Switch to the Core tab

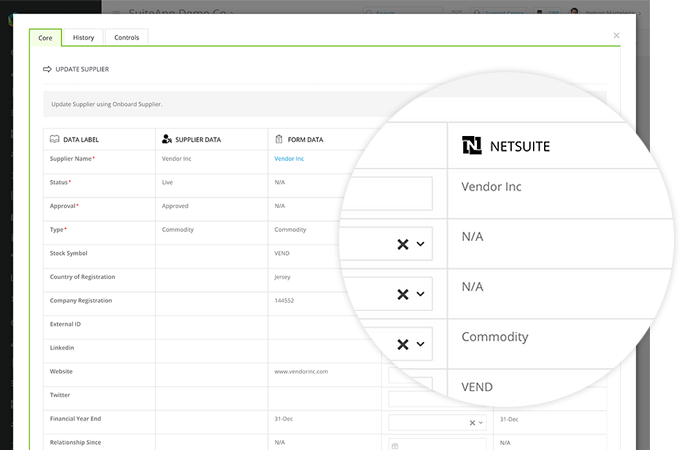pos(45,38)
